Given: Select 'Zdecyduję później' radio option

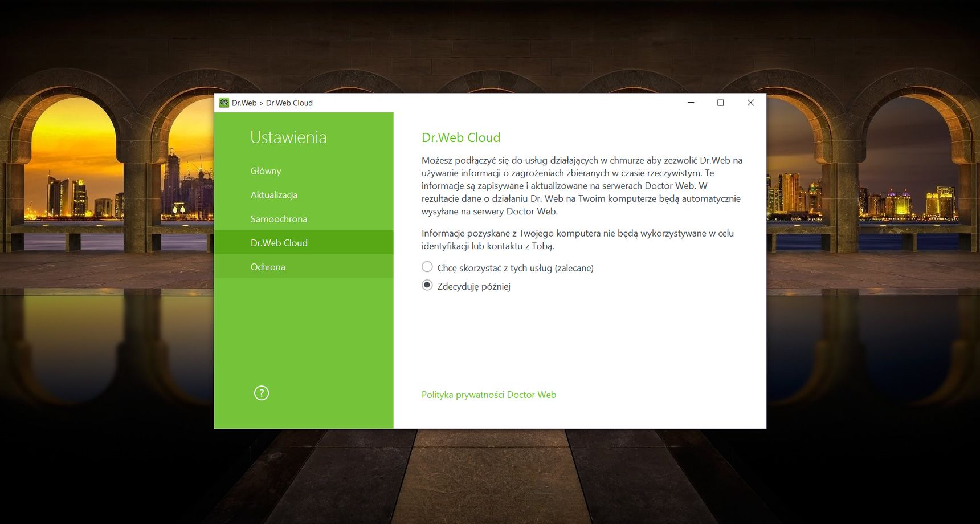Looking at the screenshot, I should 427,285.
